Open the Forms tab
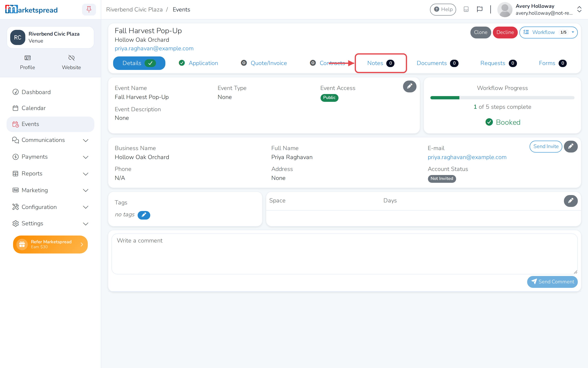Viewport: 588px width, 368px height. [552, 63]
